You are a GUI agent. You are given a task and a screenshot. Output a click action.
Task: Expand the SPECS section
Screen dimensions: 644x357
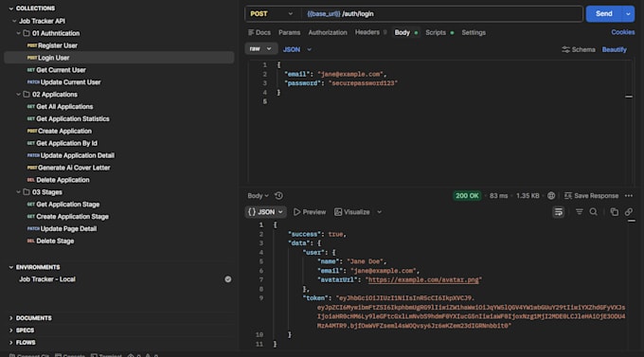[x=11, y=330]
